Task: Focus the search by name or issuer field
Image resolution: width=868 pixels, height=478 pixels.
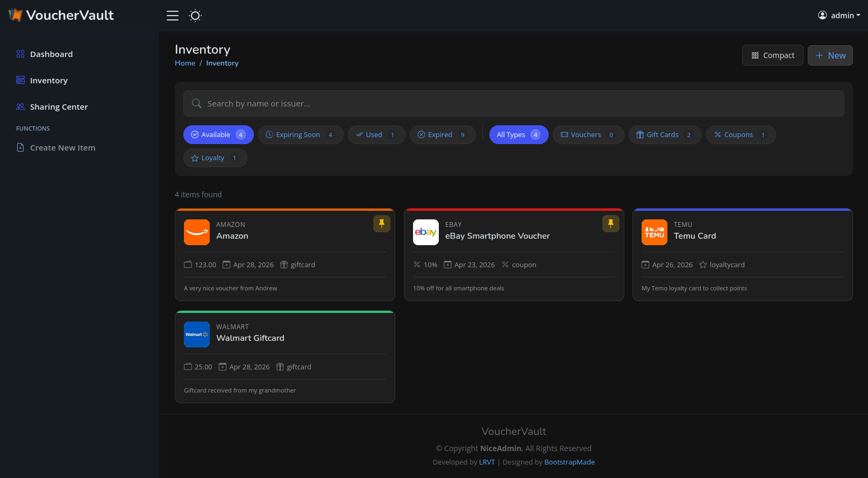Action: 514,104
